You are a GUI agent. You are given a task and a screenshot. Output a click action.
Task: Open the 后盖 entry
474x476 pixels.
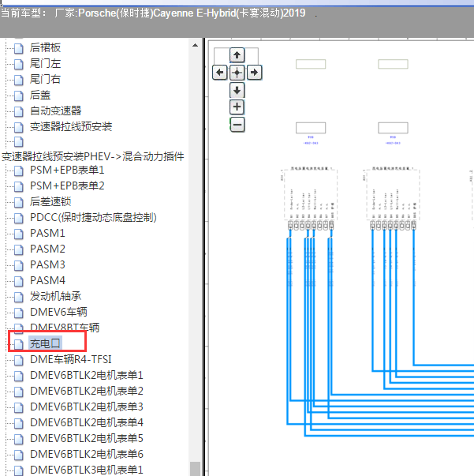[x=40, y=95]
